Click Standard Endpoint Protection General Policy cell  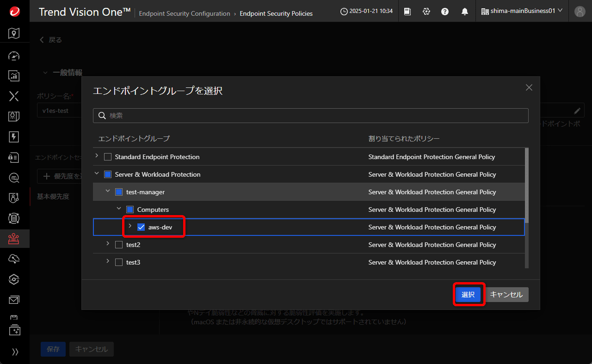click(432, 157)
